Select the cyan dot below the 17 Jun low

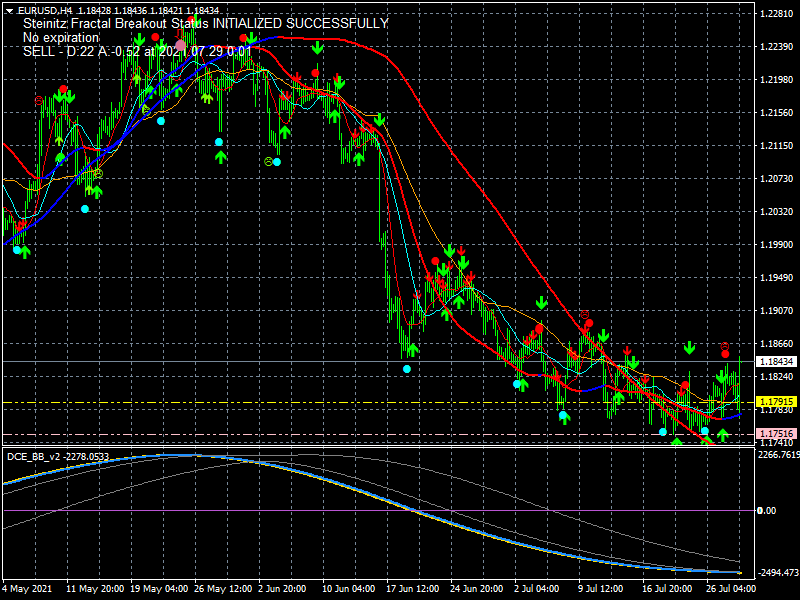click(x=407, y=369)
